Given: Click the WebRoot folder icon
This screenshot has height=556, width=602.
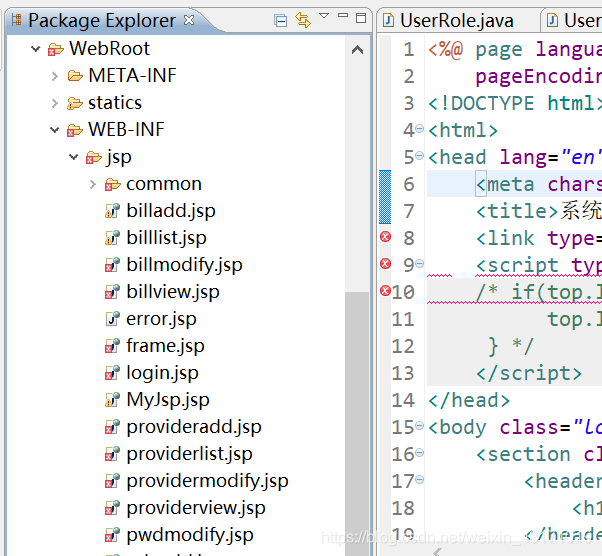Looking at the screenshot, I should click(x=56, y=50).
